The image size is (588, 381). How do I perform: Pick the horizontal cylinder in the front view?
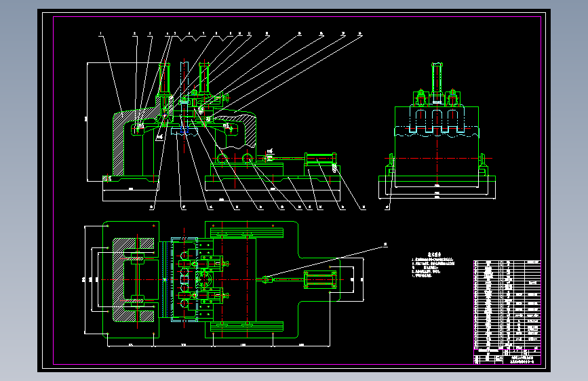click(x=321, y=159)
